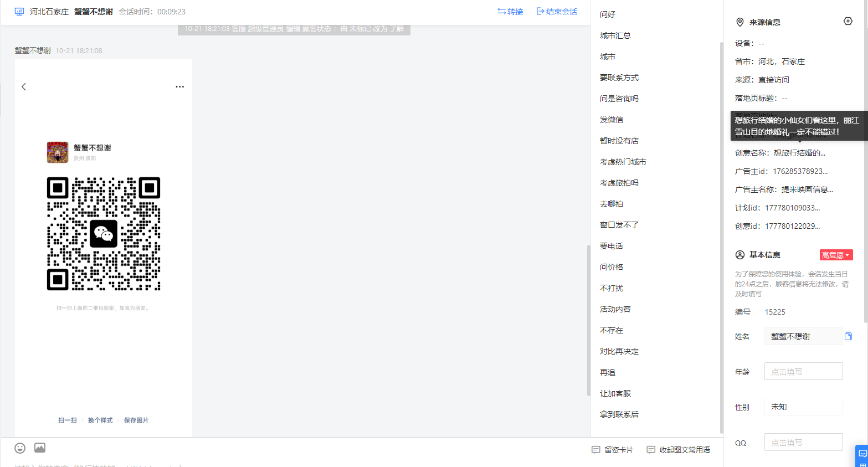868x467 pixels.
Task: Select quick phrase 要联系方式
Action: tap(619, 78)
